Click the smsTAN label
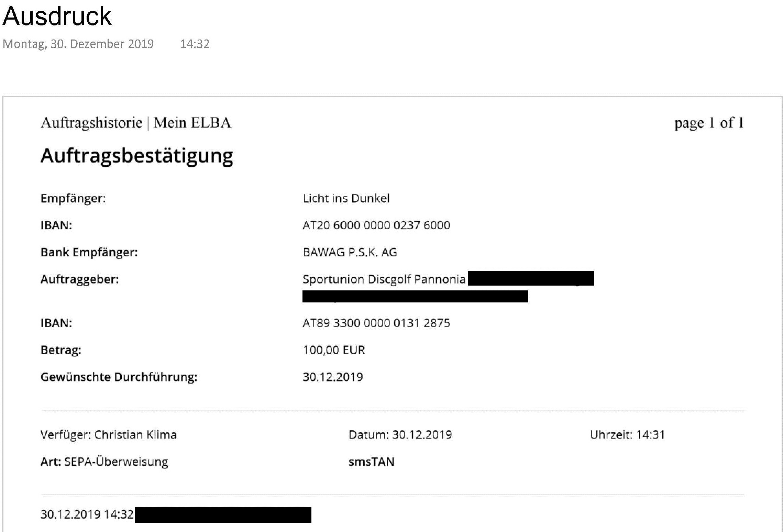This screenshot has width=783, height=532. point(372,462)
